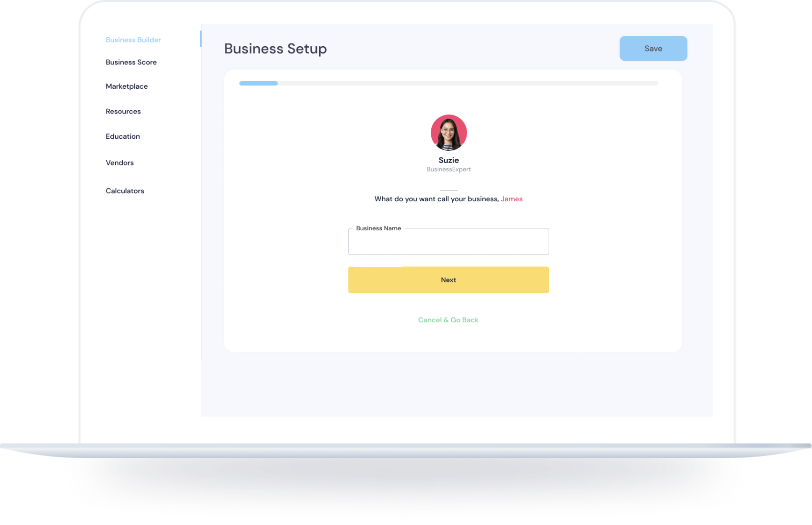Image resolution: width=812 pixels, height=525 pixels.
Task: Click the gray unfilled part of the progress bar
Action: [x=467, y=84]
